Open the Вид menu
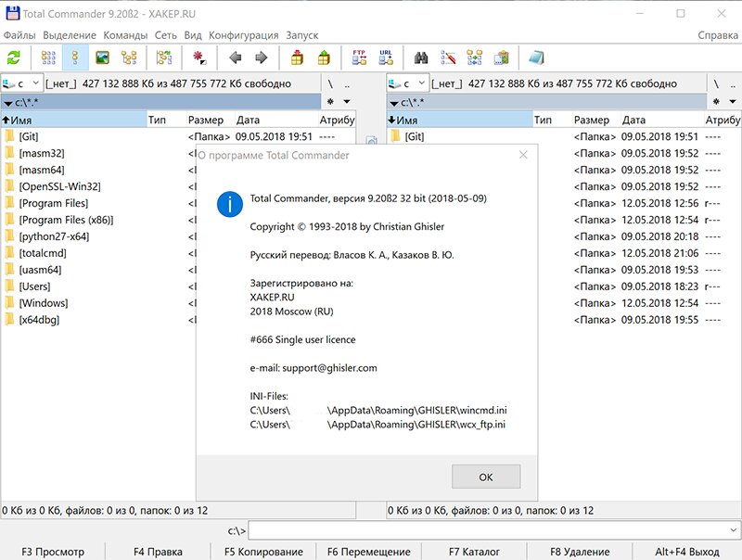This screenshot has width=742, height=560. tap(193, 35)
